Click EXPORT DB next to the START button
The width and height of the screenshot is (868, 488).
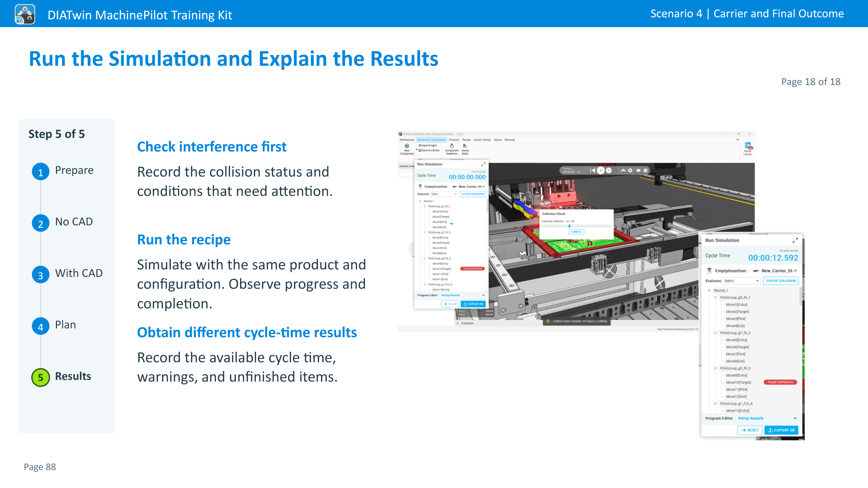click(473, 304)
